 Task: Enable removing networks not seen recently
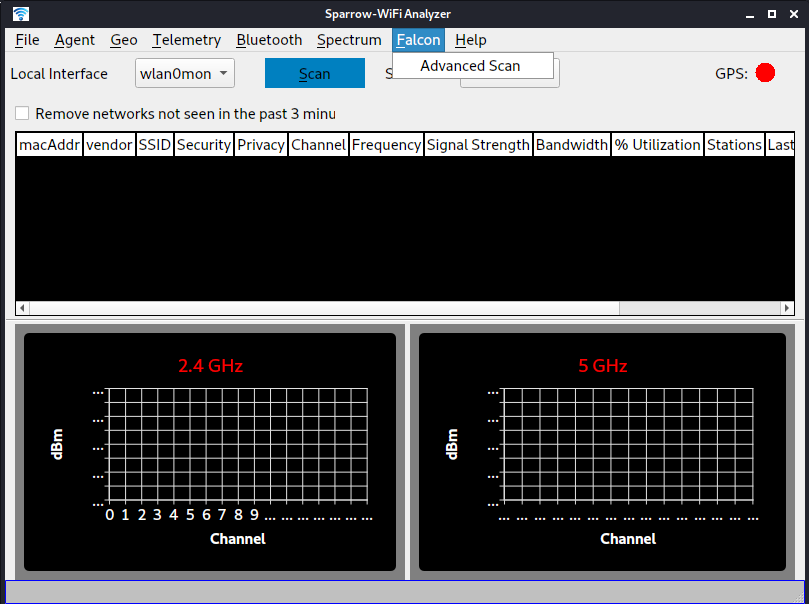coord(22,113)
